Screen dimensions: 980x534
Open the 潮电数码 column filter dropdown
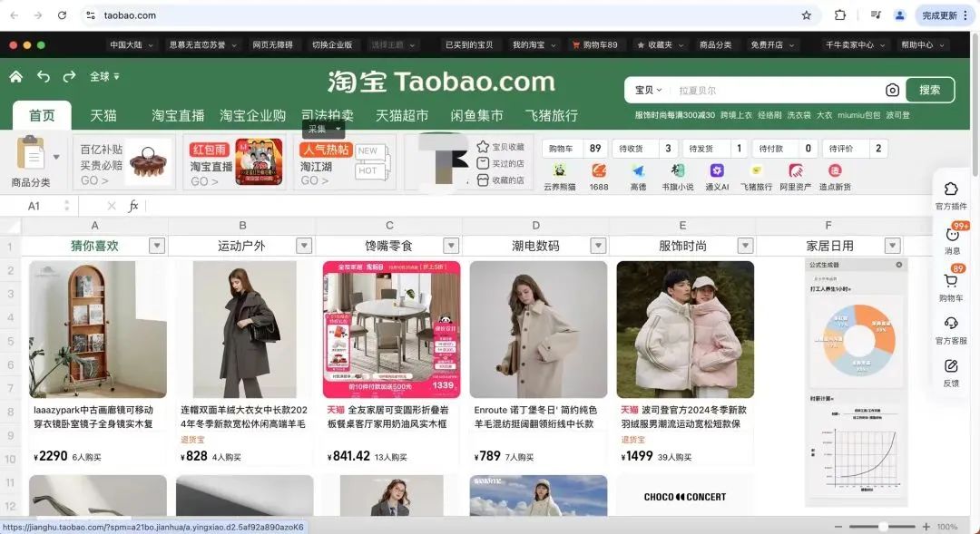point(598,246)
